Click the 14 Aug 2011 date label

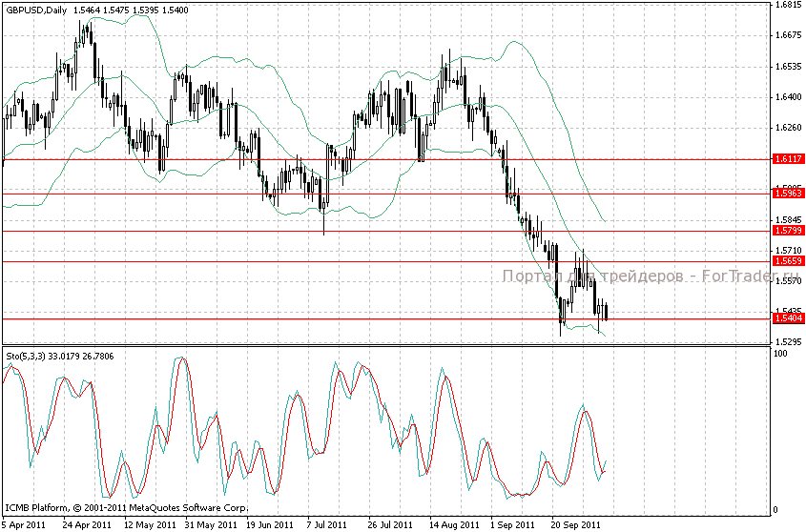click(454, 524)
